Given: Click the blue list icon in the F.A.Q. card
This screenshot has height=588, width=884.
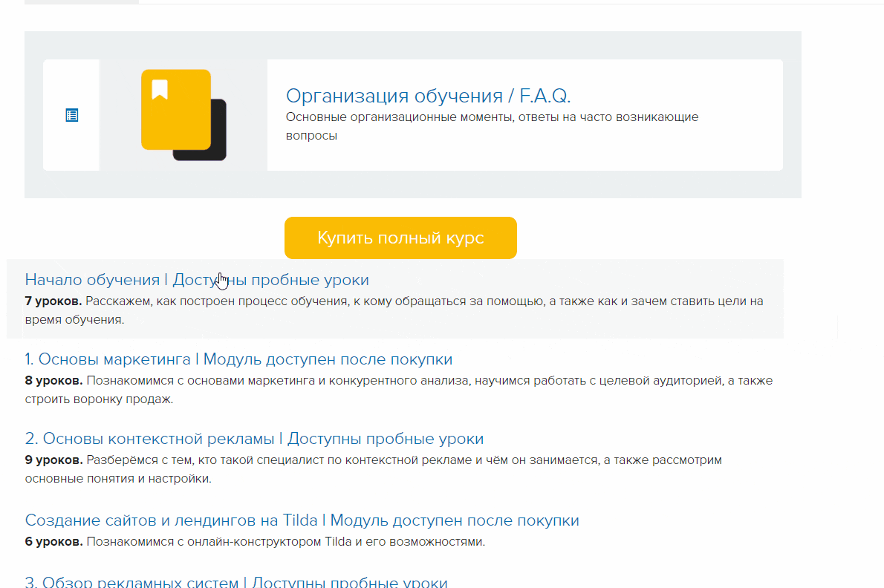Looking at the screenshot, I should (71, 116).
